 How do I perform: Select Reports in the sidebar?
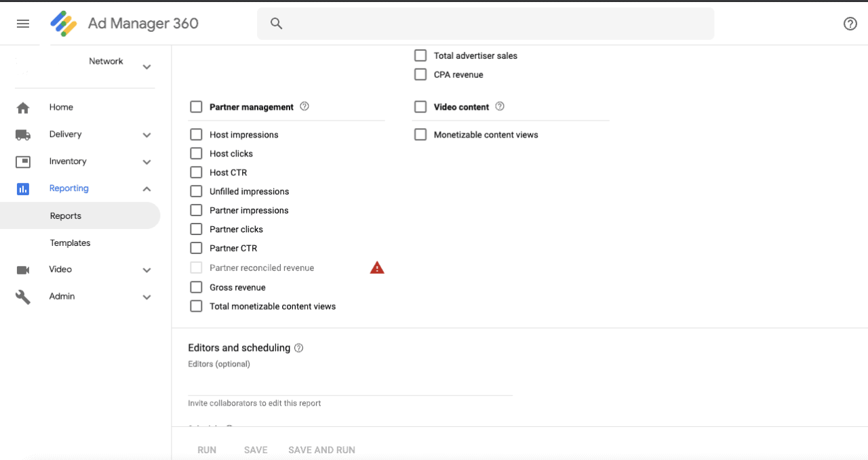[x=66, y=215]
